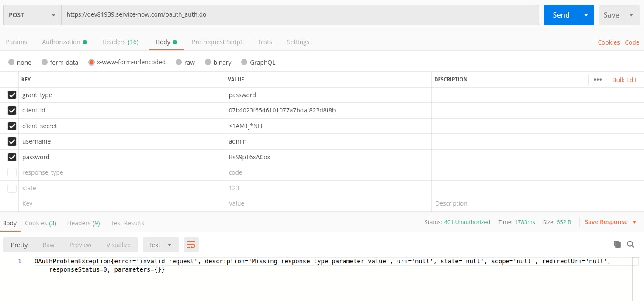Enable the response_type parameter checkbox
The image size is (644, 301).
[x=12, y=172]
